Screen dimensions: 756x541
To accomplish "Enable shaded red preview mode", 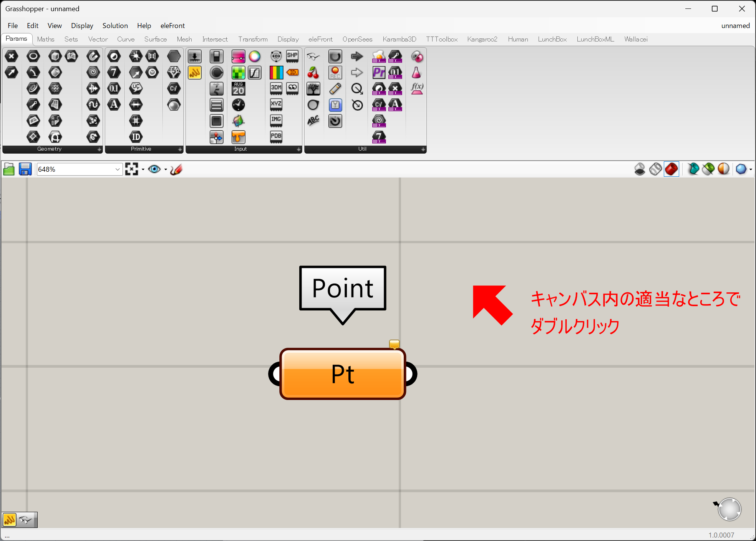I will pos(671,169).
